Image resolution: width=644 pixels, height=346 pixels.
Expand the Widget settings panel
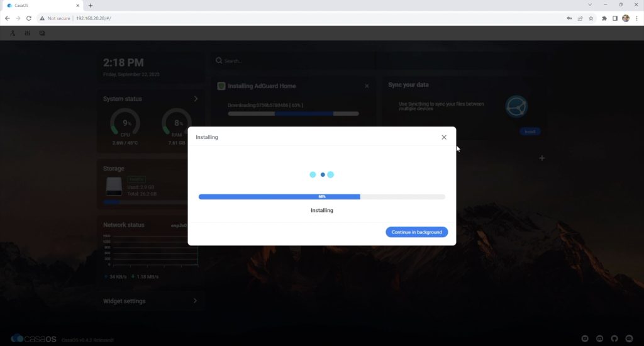click(x=196, y=301)
